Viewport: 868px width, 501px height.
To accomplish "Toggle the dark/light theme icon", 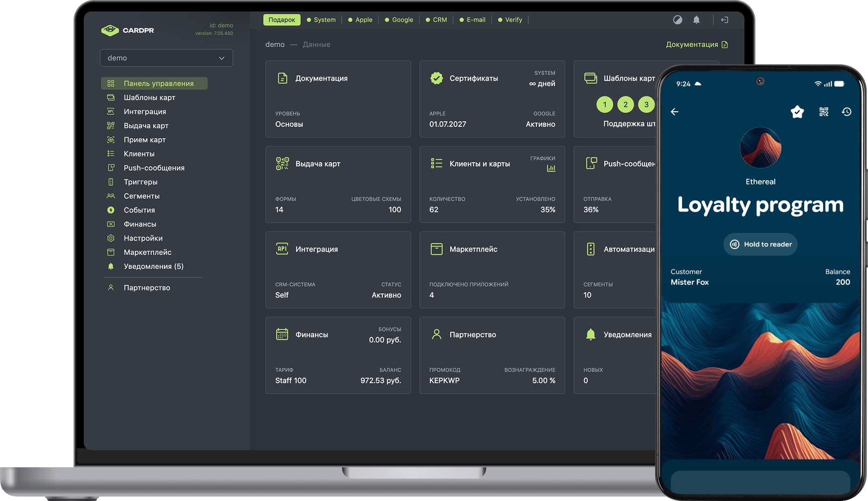I will point(678,20).
